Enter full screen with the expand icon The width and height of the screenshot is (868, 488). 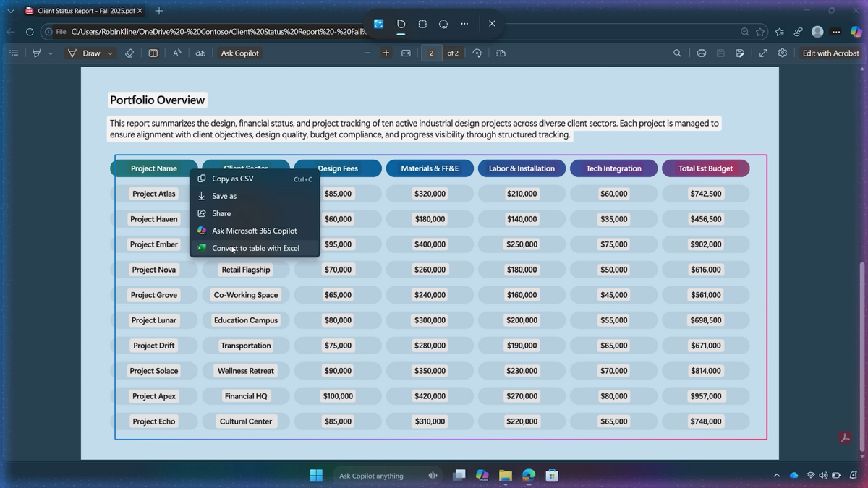pyautogui.click(x=763, y=53)
